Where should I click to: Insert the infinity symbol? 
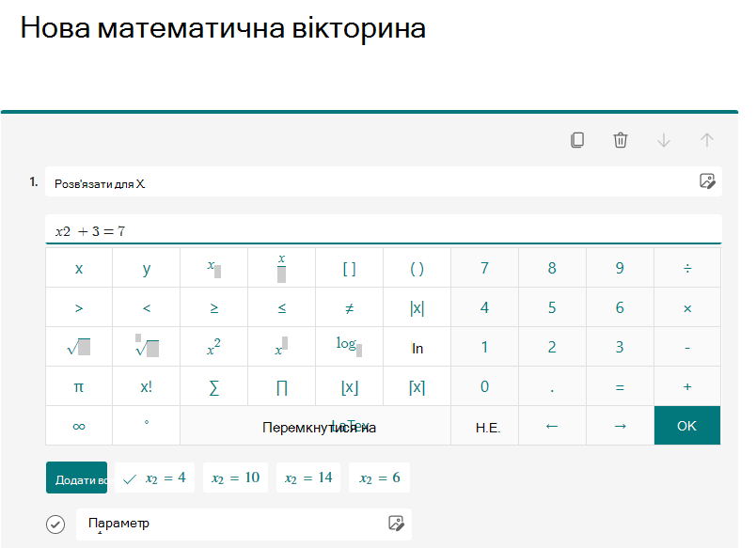[79, 426]
